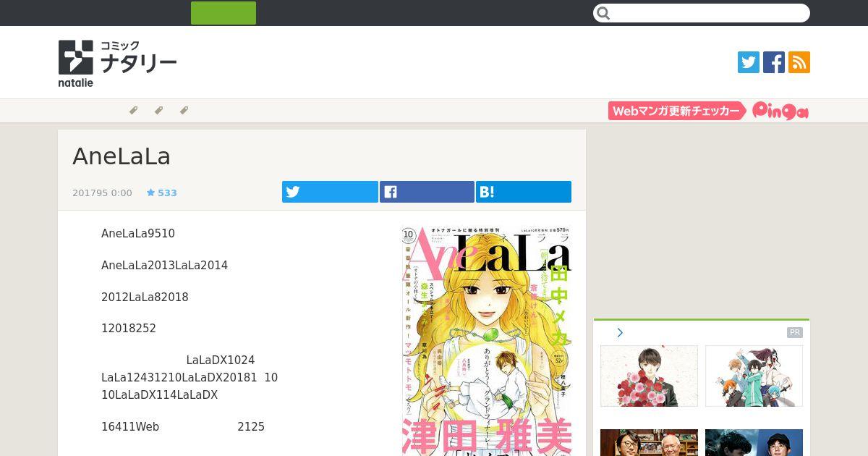Open the anime characters group thumbnail

click(754, 376)
